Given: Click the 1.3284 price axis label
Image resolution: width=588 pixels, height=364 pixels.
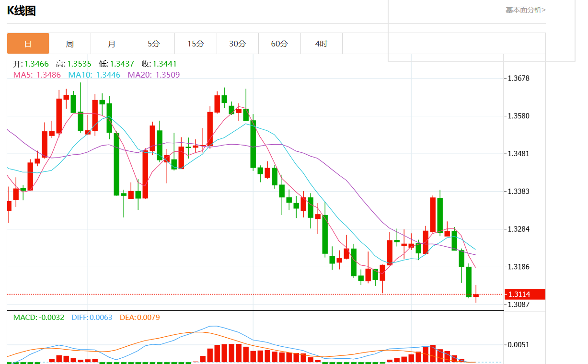Looking at the screenshot, I should coord(519,229).
